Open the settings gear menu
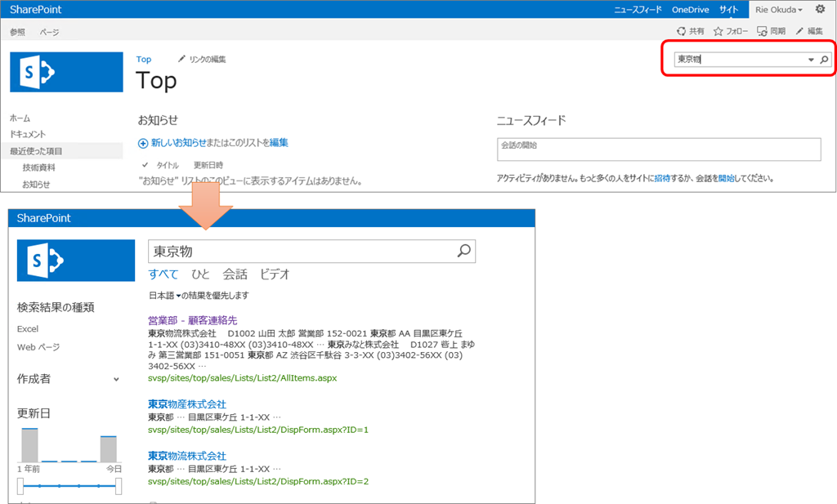837x504 pixels. click(x=820, y=9)
